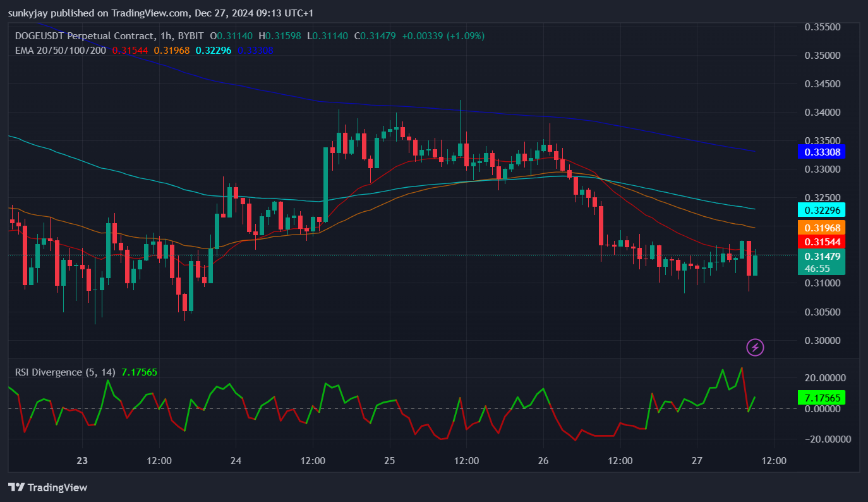Click the TradingView logo at the bottom

(x=47, y=487)
